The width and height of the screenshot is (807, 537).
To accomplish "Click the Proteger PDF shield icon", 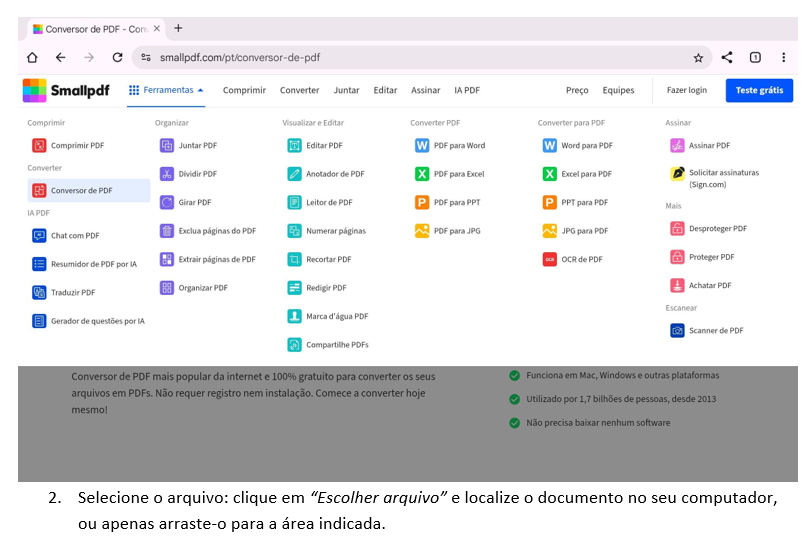I will pos(678,257).
